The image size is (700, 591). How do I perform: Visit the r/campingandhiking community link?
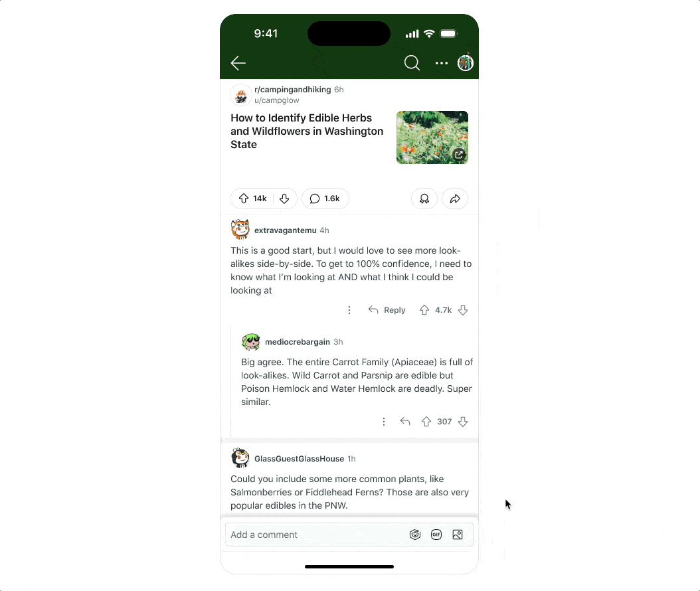pos(292,89)
